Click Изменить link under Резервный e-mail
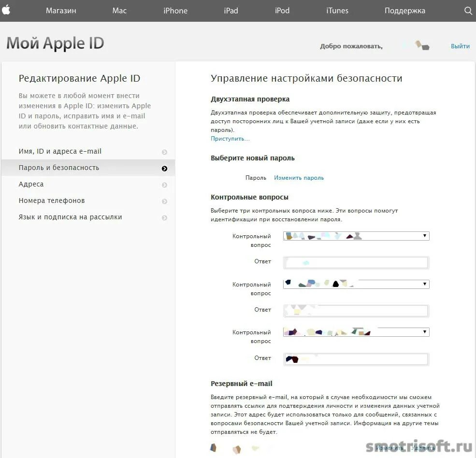Viewport: 476px width, 458px height. tap(389, 448)
